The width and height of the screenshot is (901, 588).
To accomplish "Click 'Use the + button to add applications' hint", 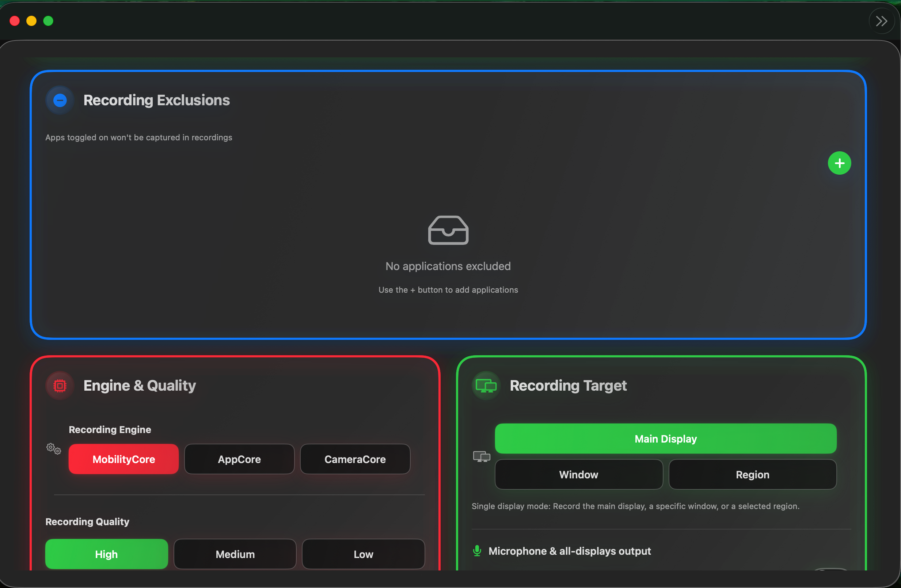I will 448,290.
